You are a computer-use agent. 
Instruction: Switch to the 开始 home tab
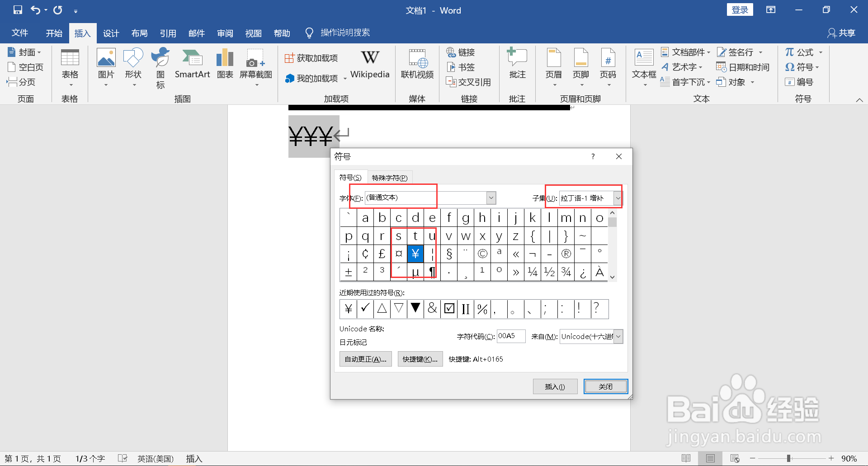[54, 33]
